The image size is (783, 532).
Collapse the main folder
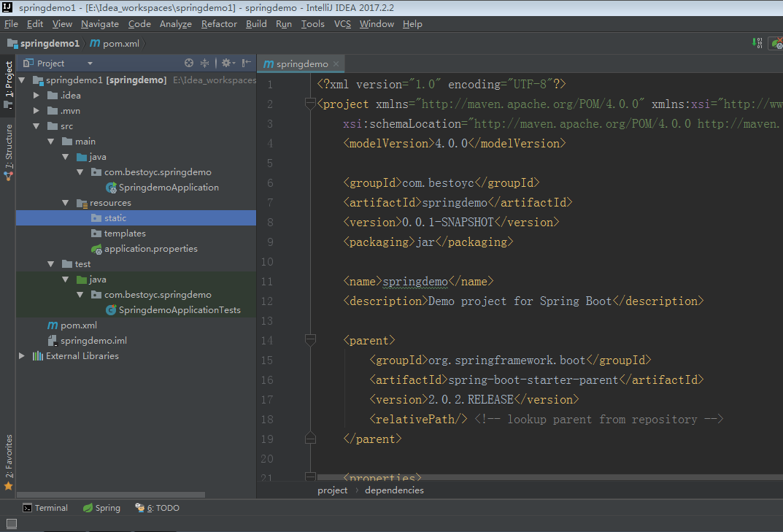click(x=50, y=142)
